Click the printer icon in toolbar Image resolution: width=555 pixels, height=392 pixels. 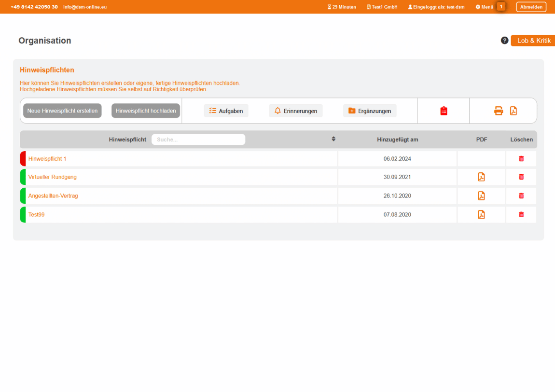(x=499, y=111)
